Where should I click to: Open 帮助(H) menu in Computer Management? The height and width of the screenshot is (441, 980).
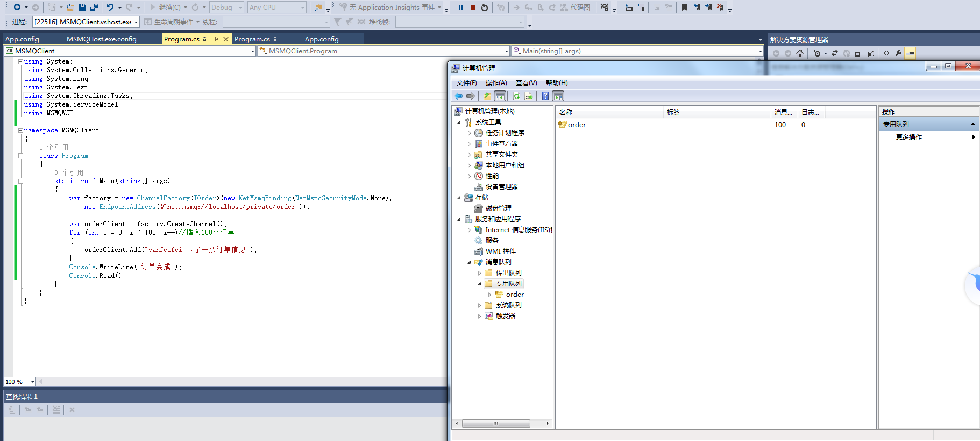pyautogui.click(x=557, y=83)
